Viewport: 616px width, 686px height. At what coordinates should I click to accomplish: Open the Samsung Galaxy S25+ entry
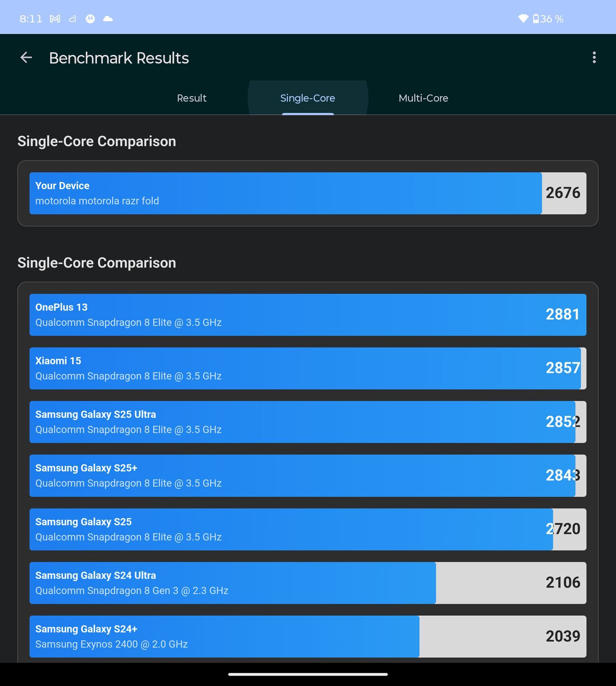tap(308, 475)
